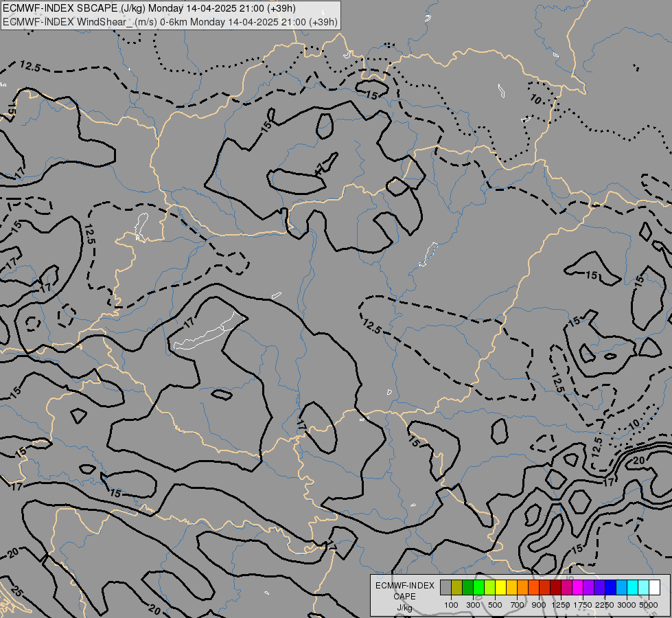Click the purple swatch above the 1750 tick

coord(589,588)
